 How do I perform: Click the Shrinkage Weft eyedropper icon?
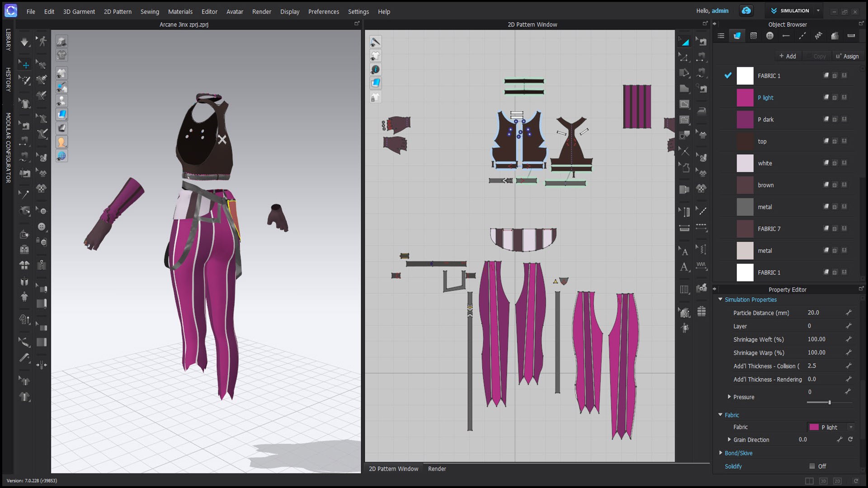(x=849, y=339)
